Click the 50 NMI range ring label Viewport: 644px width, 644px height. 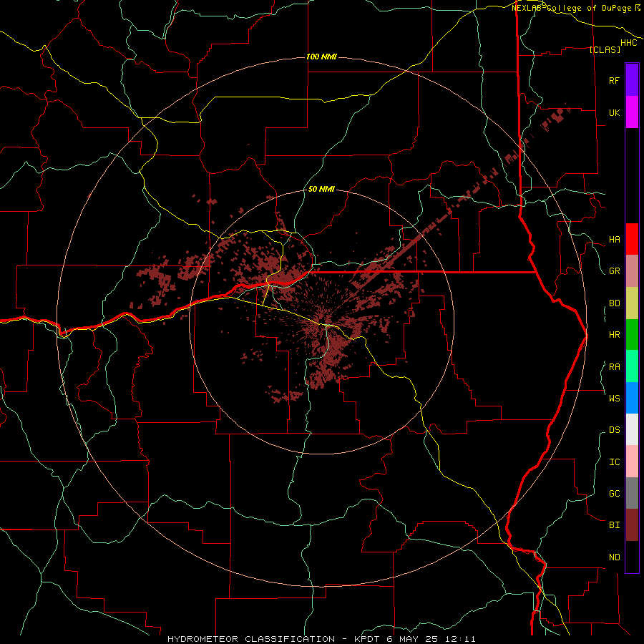pos(321,190)
